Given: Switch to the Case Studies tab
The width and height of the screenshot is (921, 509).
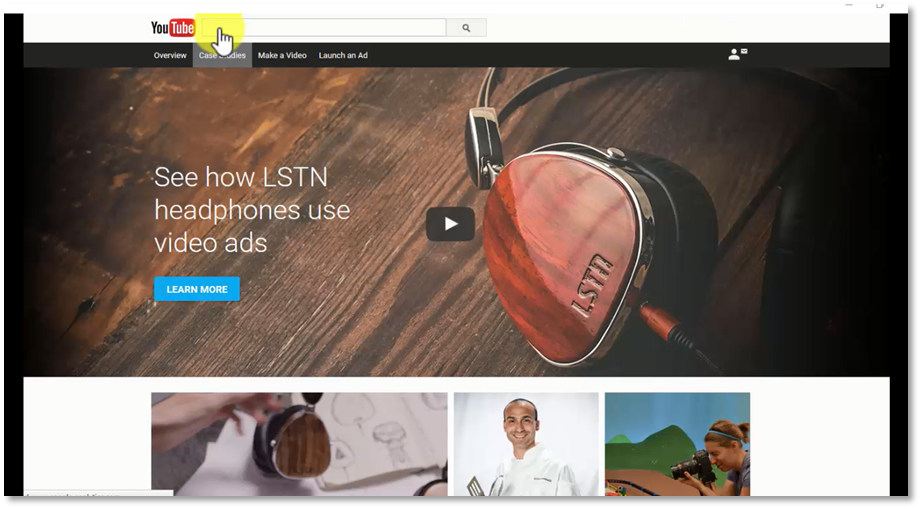Looking at the screenshot, I should coord(222,55).
